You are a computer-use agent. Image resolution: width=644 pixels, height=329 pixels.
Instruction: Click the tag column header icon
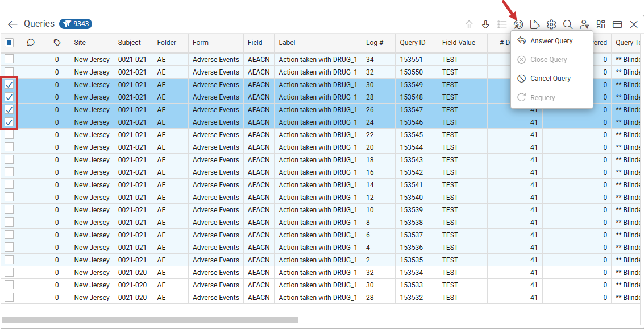point(57,42)
